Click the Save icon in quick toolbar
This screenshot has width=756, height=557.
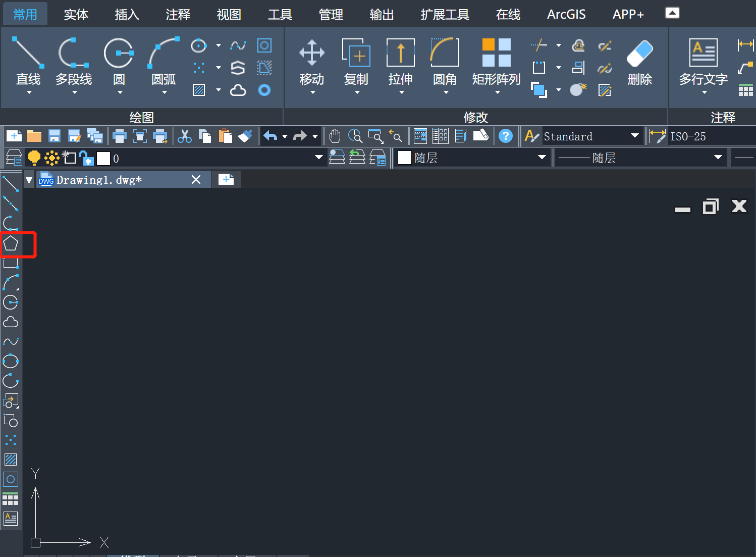pyautogui.click(x=55, y=136)
